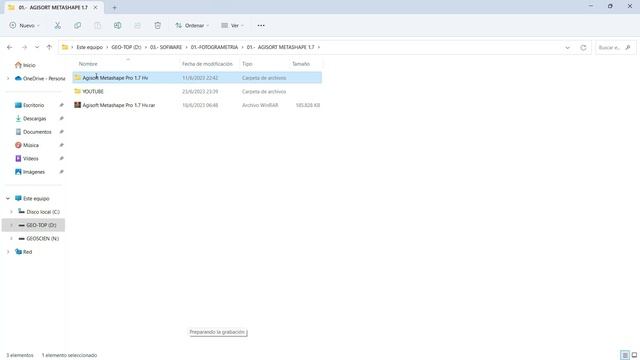Viewport: 640px width, 360px height.
Task: Click pin icon next to Escritorio
Action: pyautogui.click(x=61, y=105)
